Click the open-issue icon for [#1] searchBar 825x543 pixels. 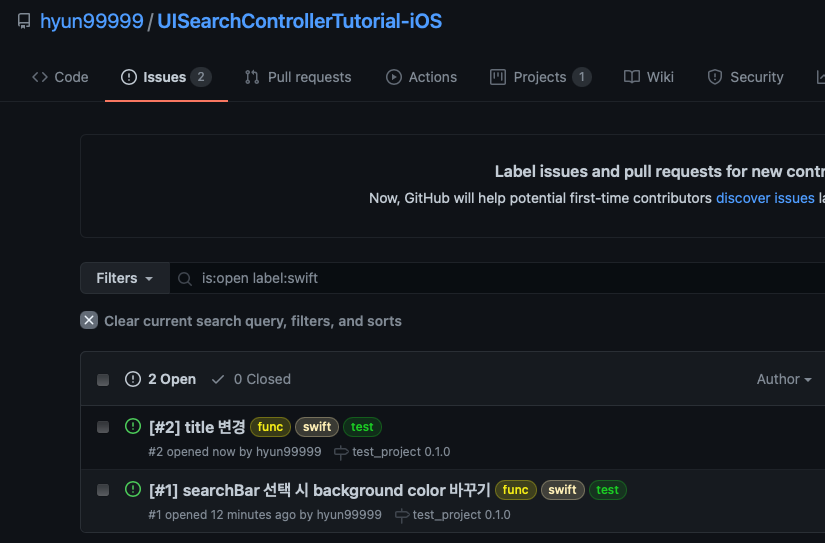(x=133, y=489)
